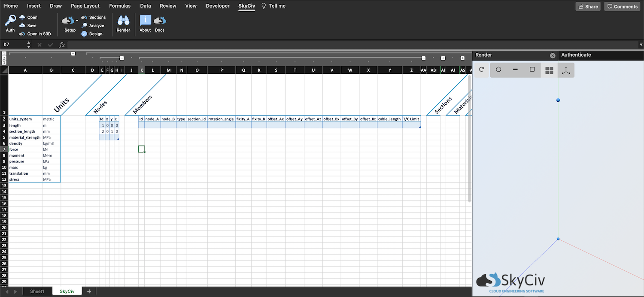Click the Auth key icon in the SkyCiv ribbon

pyautogui.click(x=10, y=21)
